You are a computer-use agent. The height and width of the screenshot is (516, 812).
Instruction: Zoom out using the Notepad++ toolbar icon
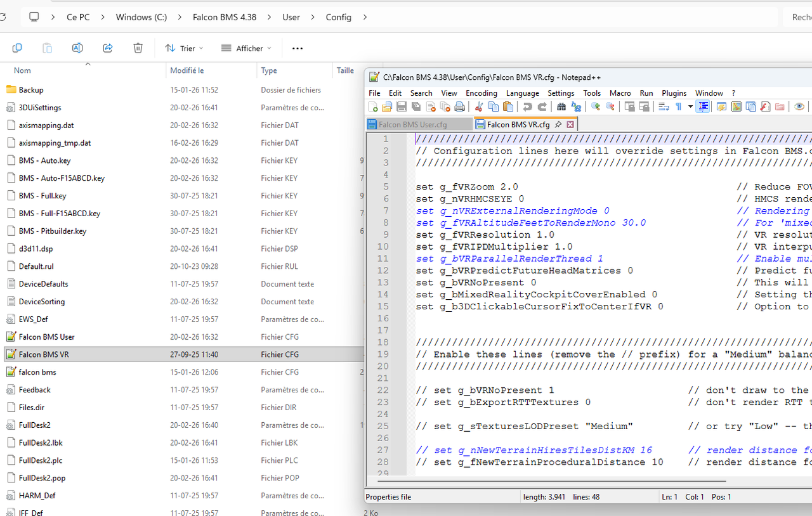tap(610, 107)
